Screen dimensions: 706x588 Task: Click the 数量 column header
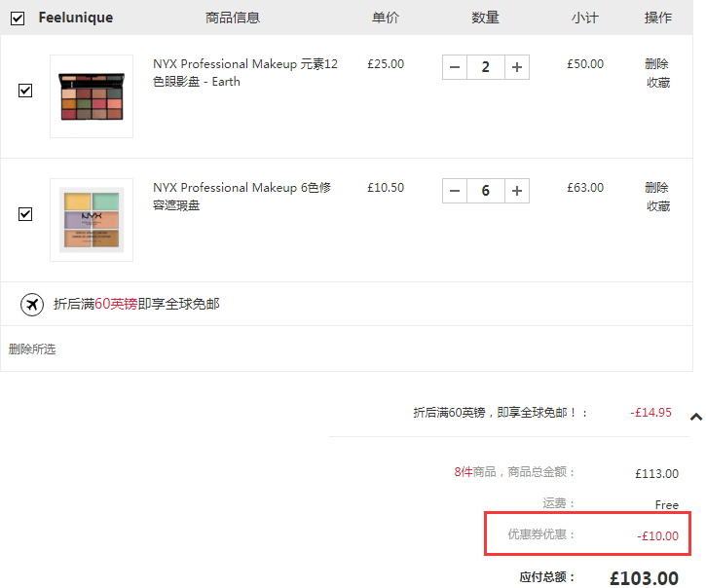pyautogui.click(x=485, y=18)
